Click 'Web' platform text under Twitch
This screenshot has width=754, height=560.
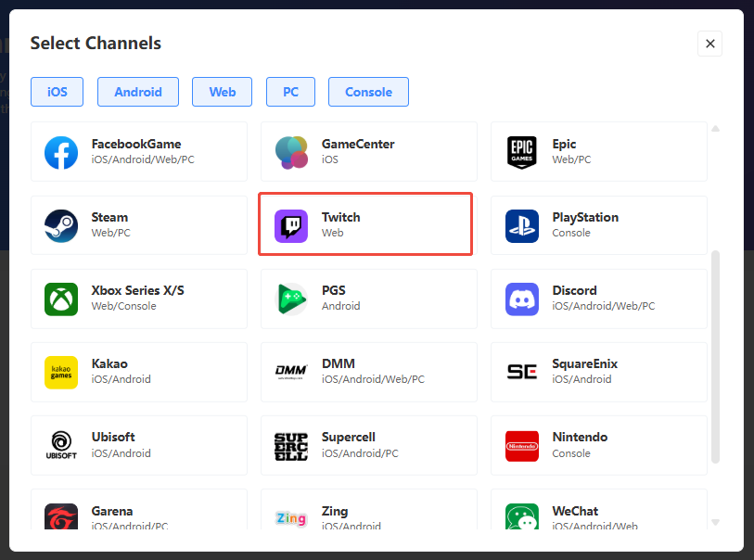pos(332,233)
